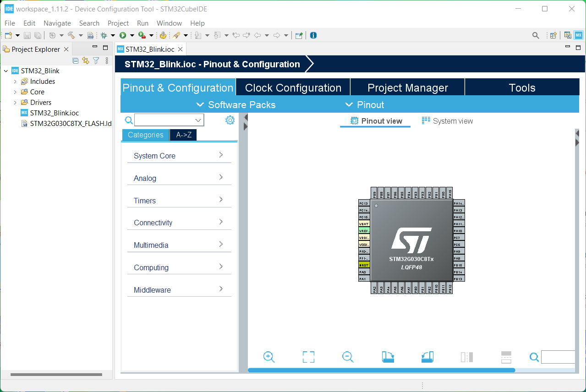
Task: Expand the Analog category
Action: point(179,178)
